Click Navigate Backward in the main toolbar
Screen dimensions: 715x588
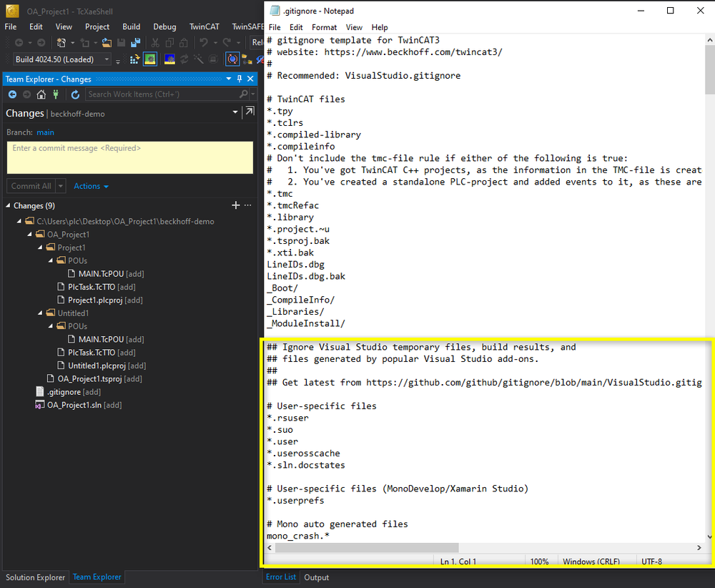(19, 43)
